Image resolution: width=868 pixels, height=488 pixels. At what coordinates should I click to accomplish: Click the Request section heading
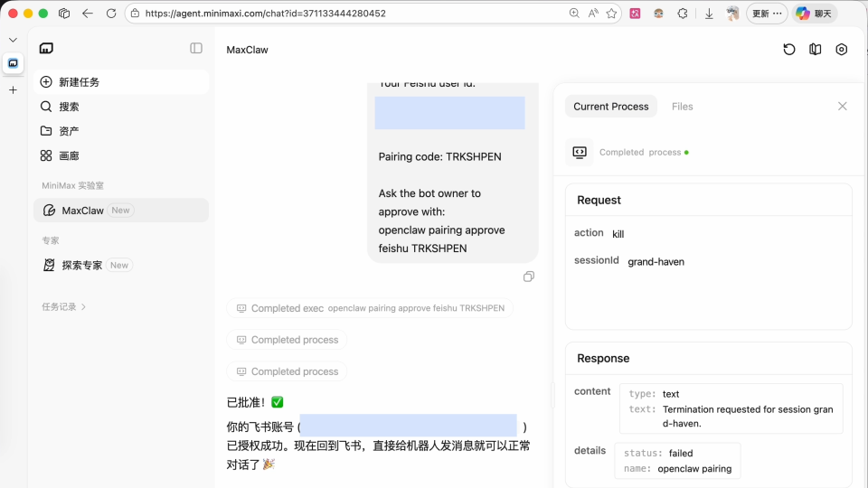pyautogui.click(x=599, y=200)
